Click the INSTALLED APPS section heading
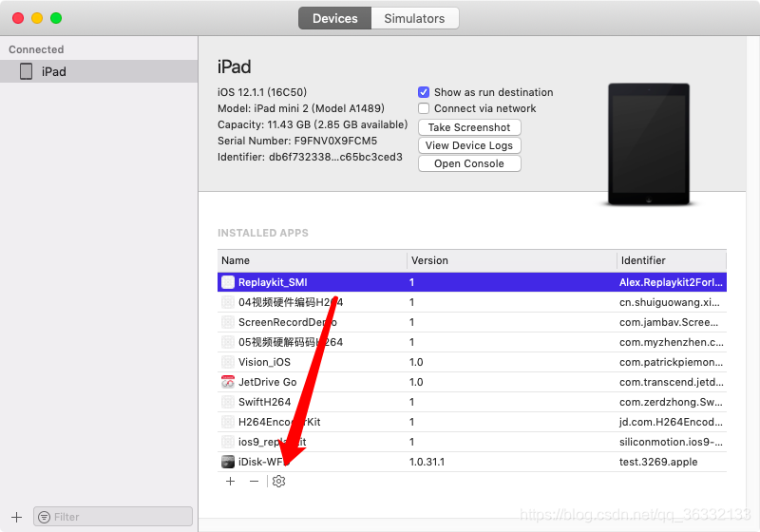 click(263, 233)
